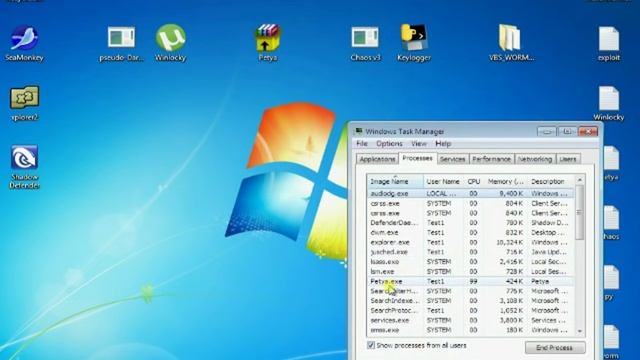Open the SeaMonkey desktop icon
Image resolution: width=640 pixels, height=360 pixels.
pyautogui.click(x=24, y=43)
